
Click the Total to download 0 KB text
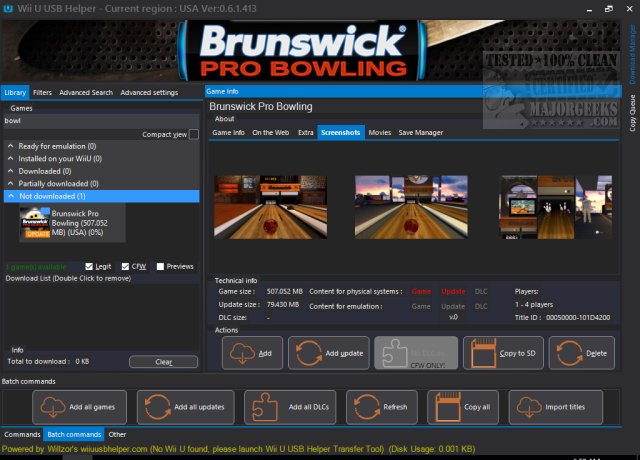click(x=48, y=362)
